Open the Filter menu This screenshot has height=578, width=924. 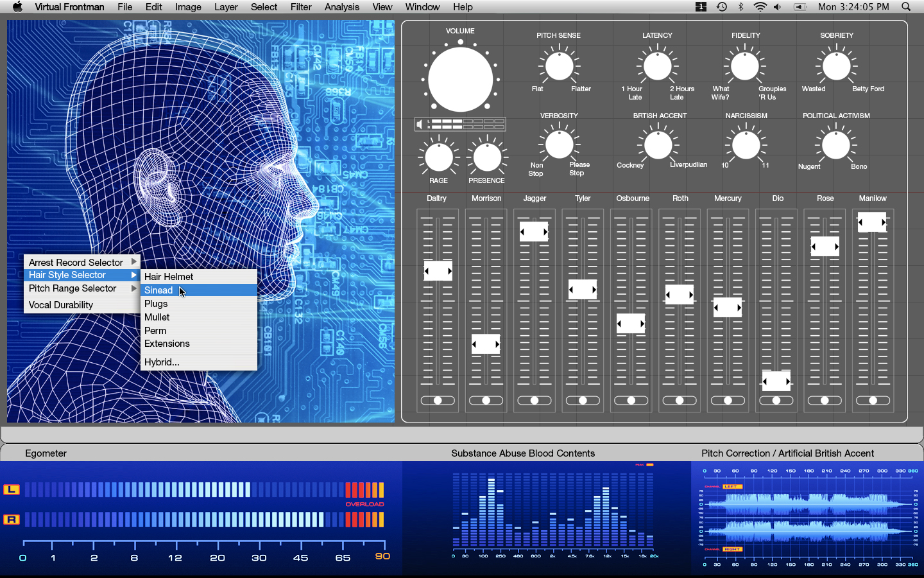tap(301, 7)
